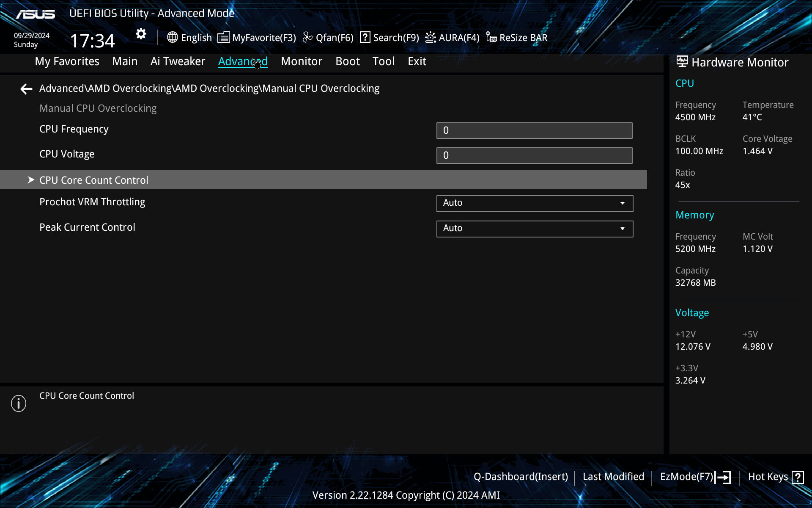
Task: Click the 17:34 clock time
Action: pyautogui.click(x=92, y=41)
